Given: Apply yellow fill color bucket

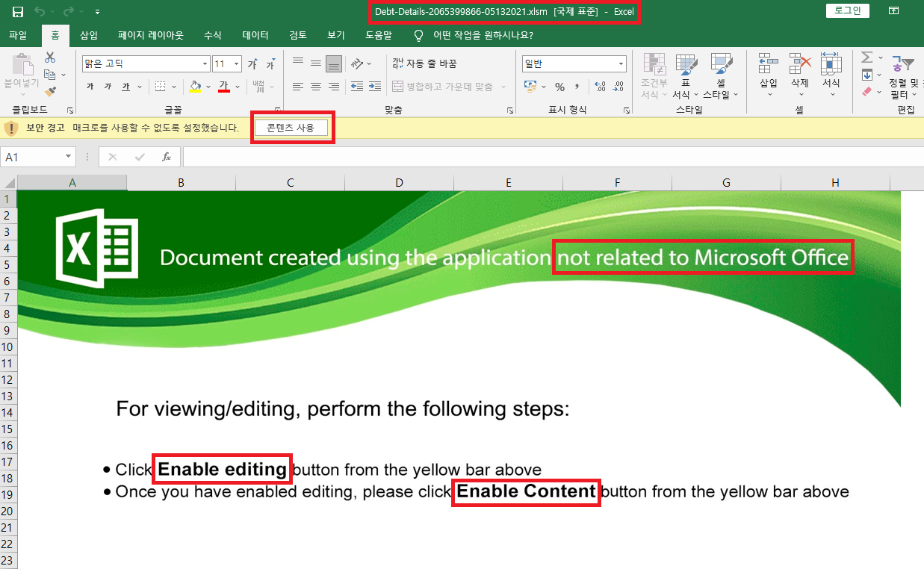Looking at the screenshot, I should [x=195, y=87].
